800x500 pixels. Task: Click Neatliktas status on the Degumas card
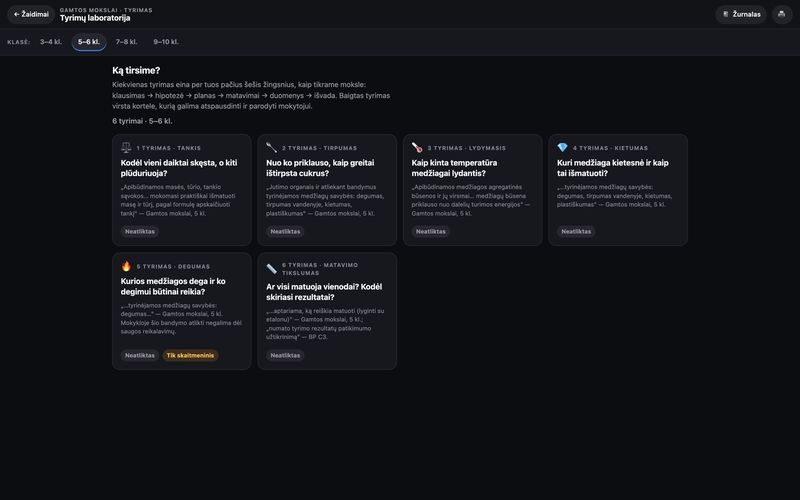140,355
